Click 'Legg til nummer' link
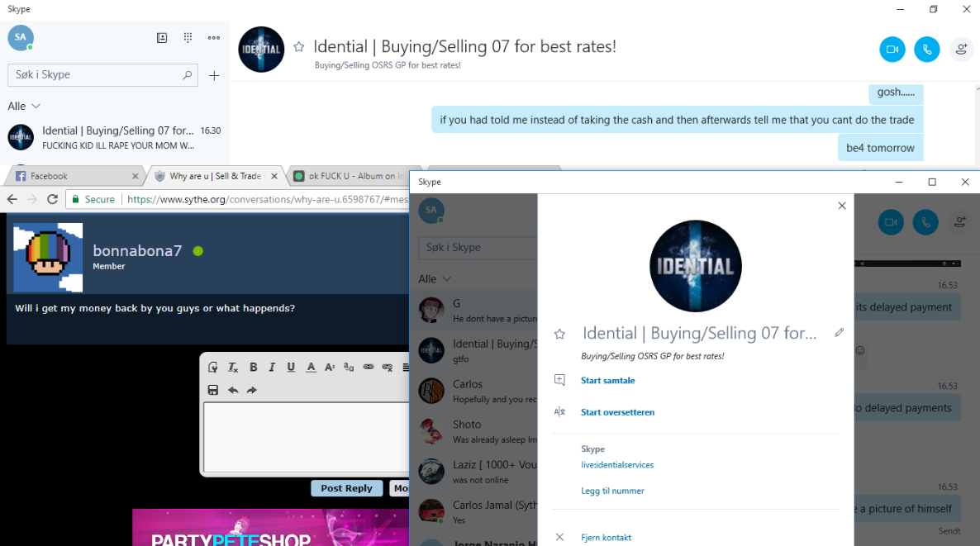The width and height of the screenshot is (980, 546). click(x=612, y=491)
